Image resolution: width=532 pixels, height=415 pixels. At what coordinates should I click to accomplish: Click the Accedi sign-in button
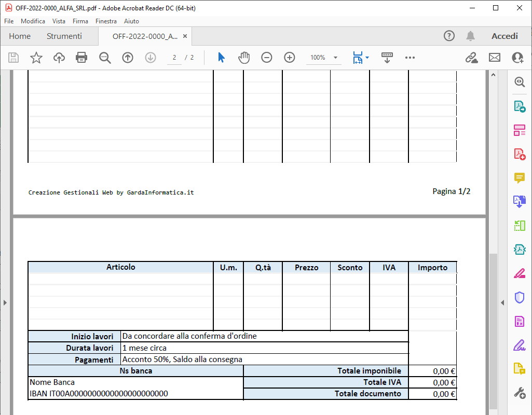pyautogui.click(x=504, y=36)
